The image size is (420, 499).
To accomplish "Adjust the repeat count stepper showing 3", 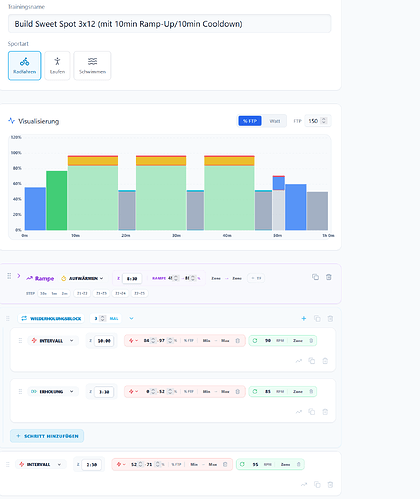I will (103, 318).
